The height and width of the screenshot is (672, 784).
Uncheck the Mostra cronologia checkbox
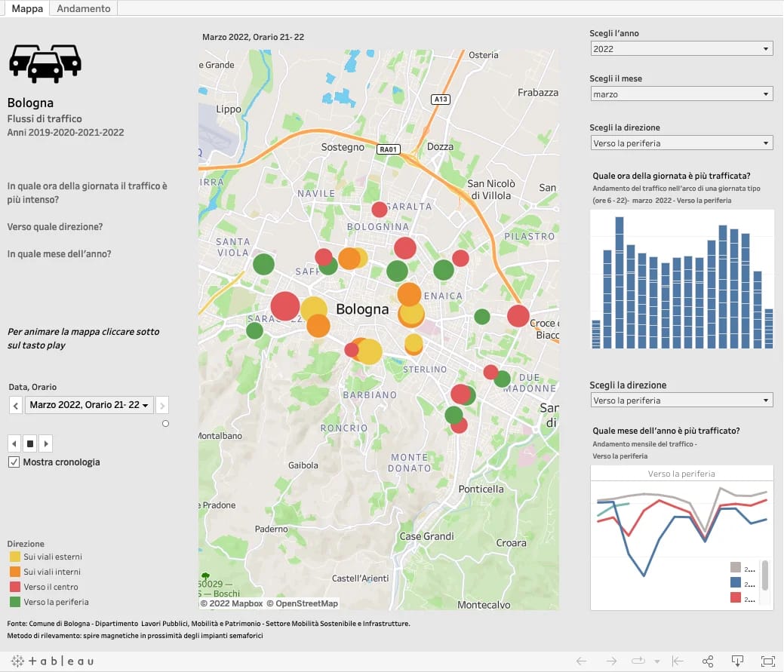(x=14, y=462)
